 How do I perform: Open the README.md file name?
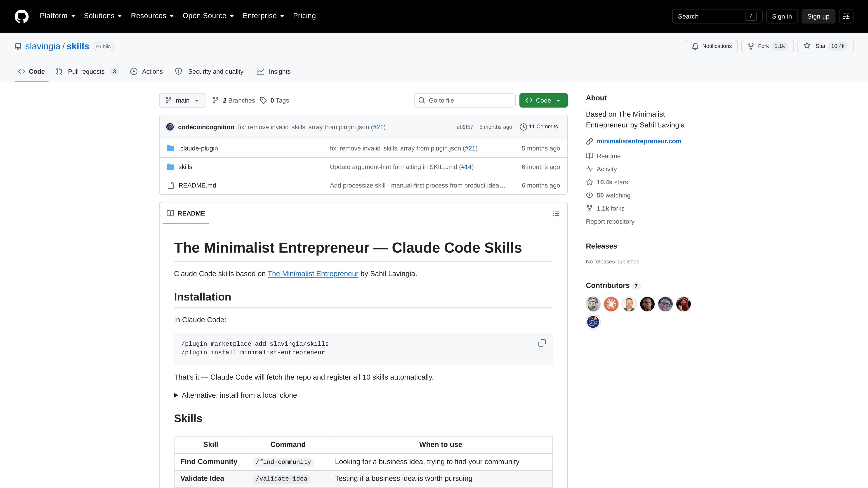(x=197, y=185)
